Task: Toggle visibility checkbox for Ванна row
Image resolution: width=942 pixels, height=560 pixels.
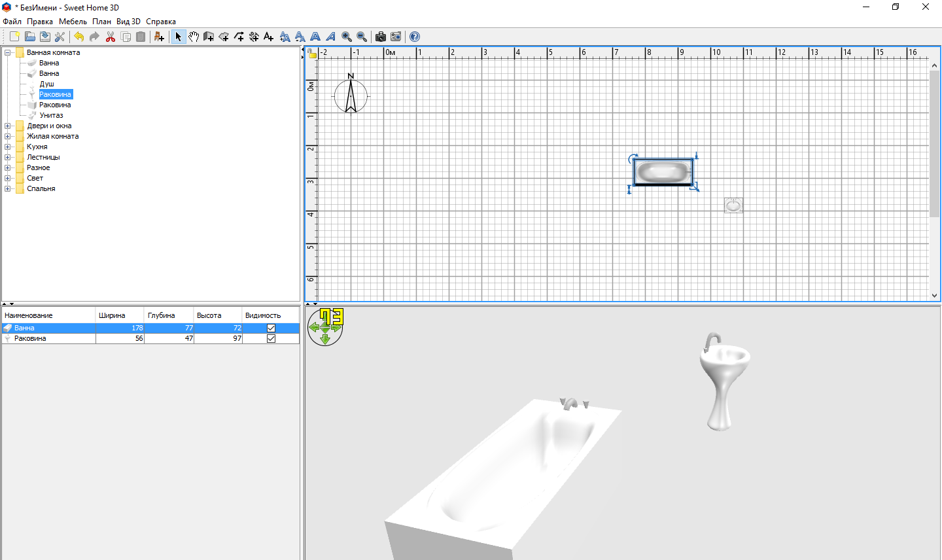Action: [271, 328]
